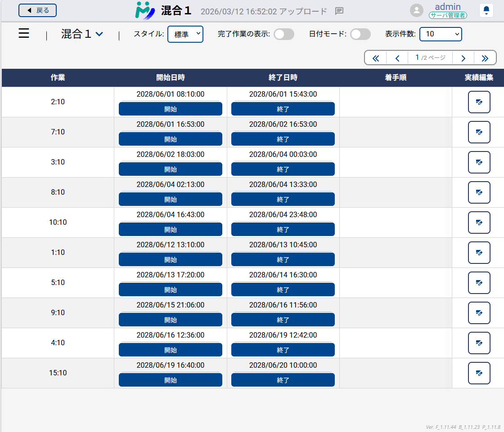The image size is (504, 432).
Task: Edit actuals for task 9:10
Action: click(x=479, y=313)
